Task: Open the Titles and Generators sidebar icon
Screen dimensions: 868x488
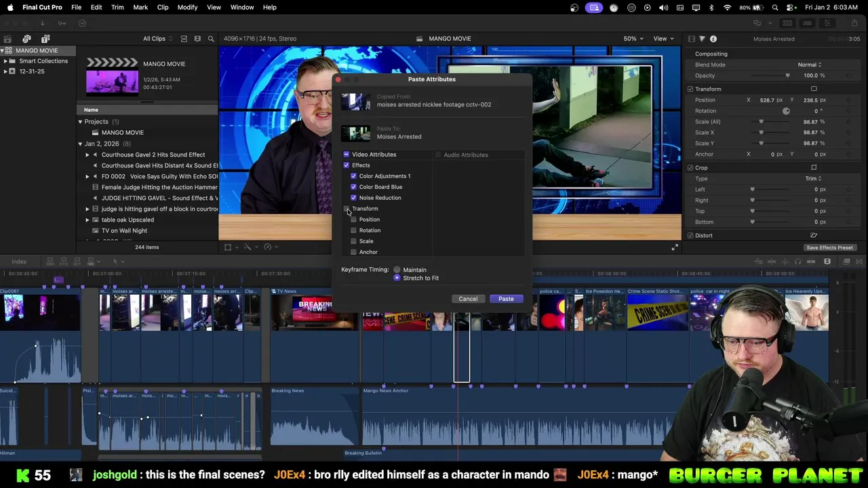Action: pyautogui.click(x=45, y=39)
